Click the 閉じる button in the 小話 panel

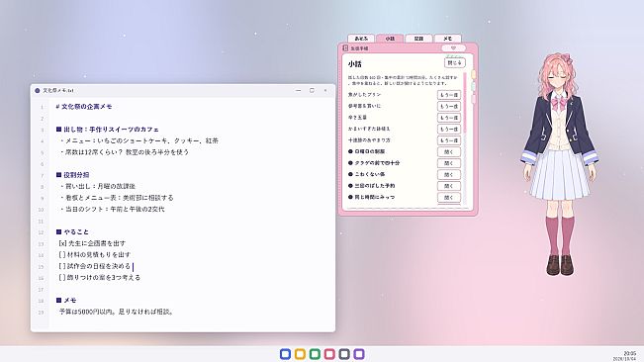pyautogui.click(x=455, y=62)
